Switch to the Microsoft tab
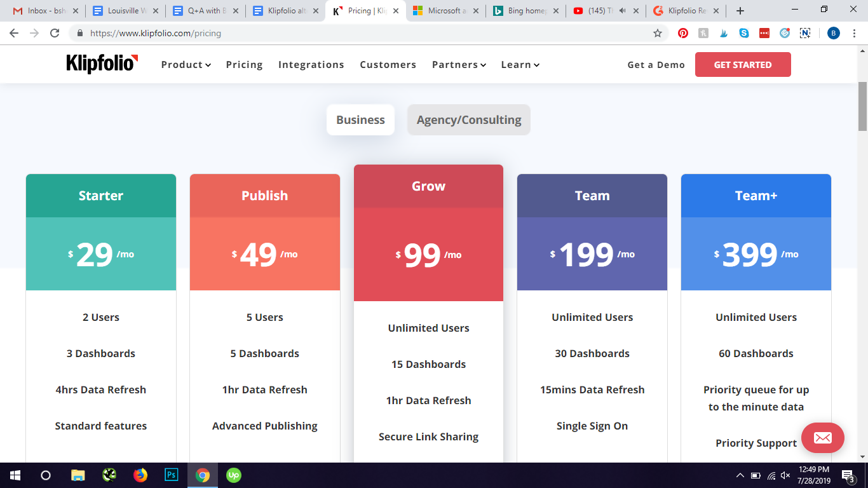Viewport: 868px width, 488px height. (x=444, y=11)
